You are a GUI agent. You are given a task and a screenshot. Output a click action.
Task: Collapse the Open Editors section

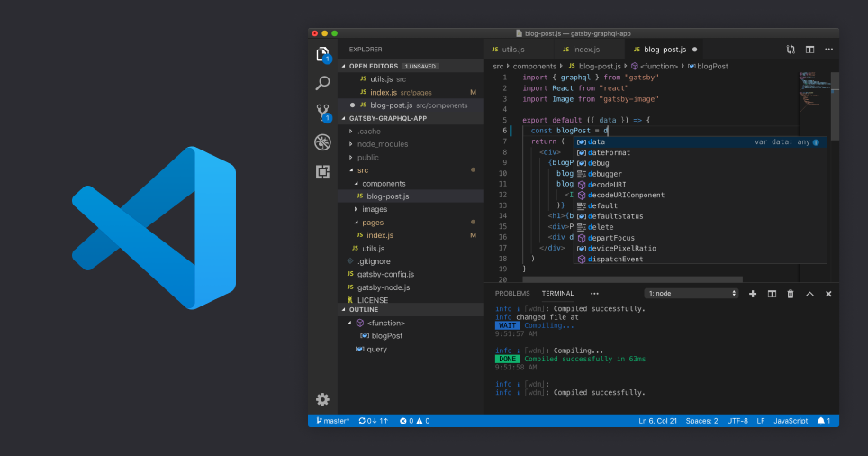pyautogui.click(x=344, y=66)
